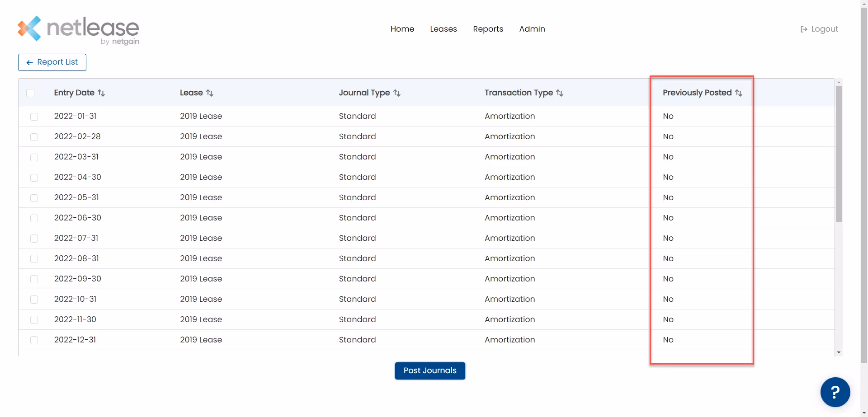Viewport: 868px width, 417px height.
Task: Open the Leases menu
Action: coord(443,29)
